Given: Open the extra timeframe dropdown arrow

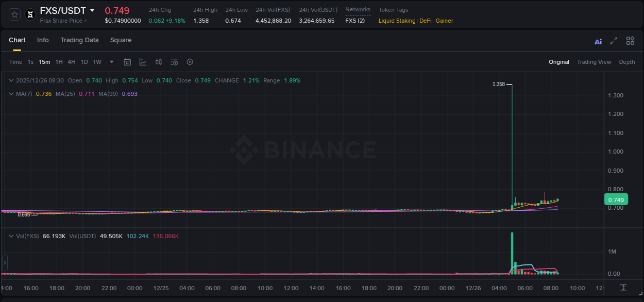Looking at the screenshot, I should pyautogui.click(x=111, y=62).
